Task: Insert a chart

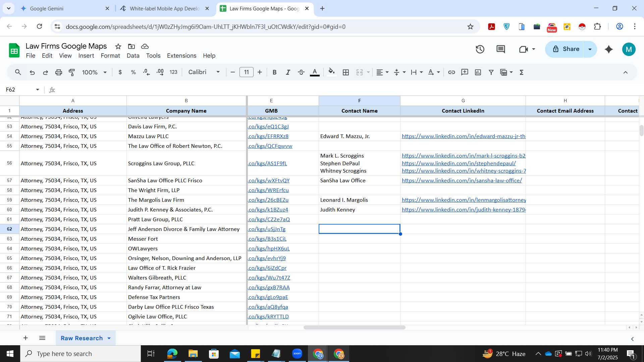Action: [x=478, y=72]
